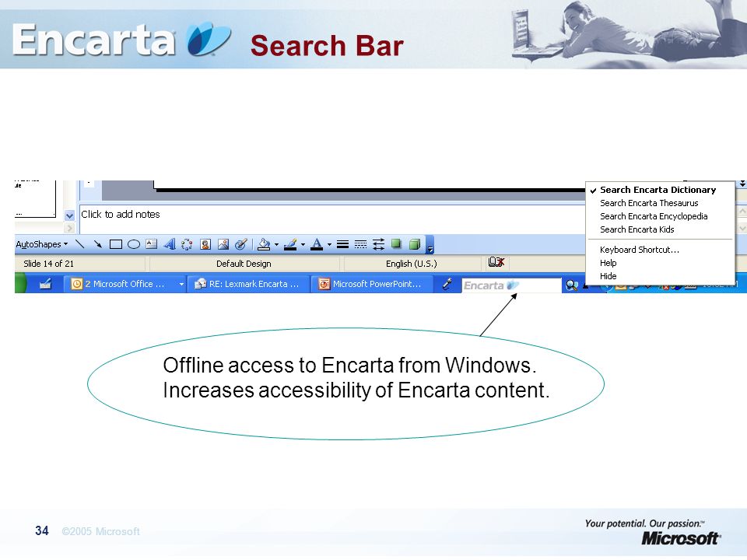Select Search Encarta Encyclopedia
Screen dimensions: 747x560
pos(660,216)
